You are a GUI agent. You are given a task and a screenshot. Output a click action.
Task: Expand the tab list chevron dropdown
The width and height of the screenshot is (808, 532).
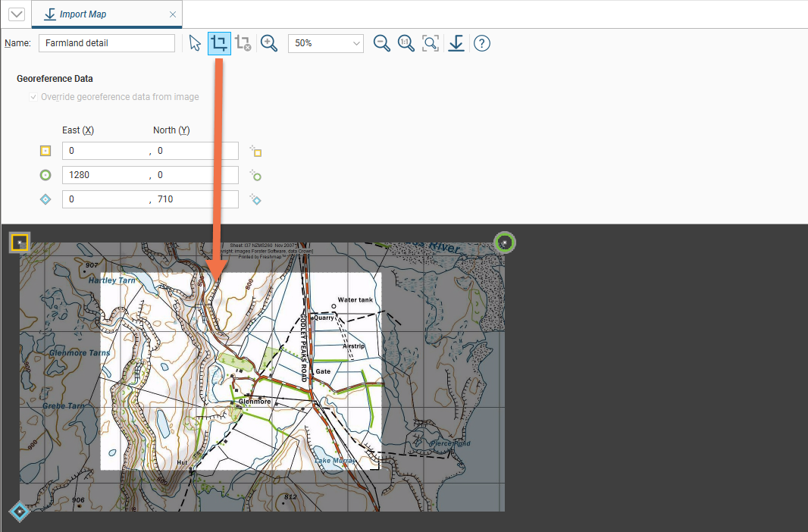[x=15, y=14]
